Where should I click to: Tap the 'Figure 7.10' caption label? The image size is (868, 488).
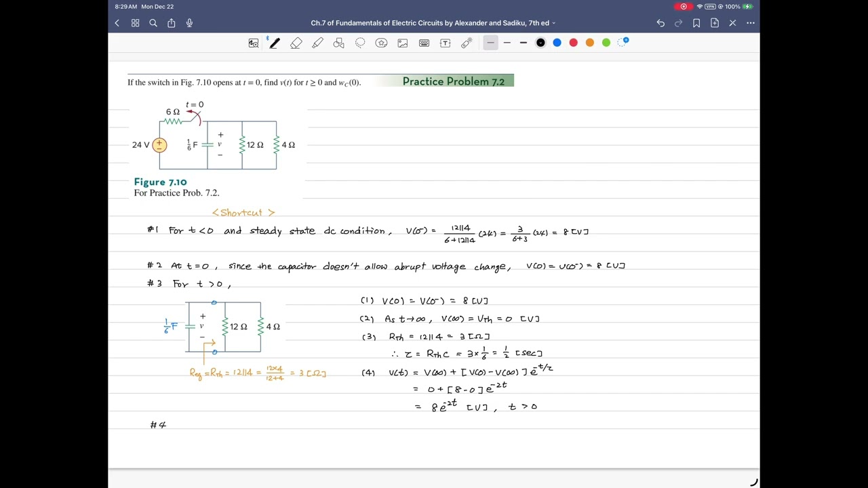click(160, 182)
